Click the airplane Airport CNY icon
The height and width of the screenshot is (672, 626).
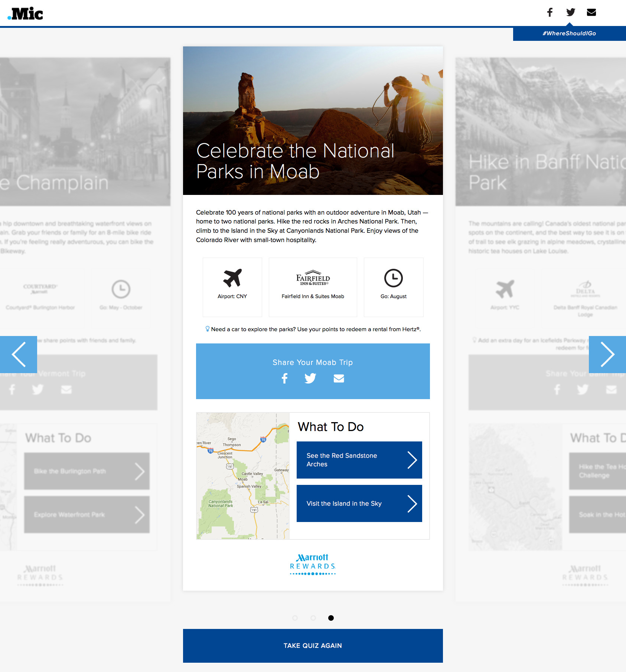click(x=232, y=278)
